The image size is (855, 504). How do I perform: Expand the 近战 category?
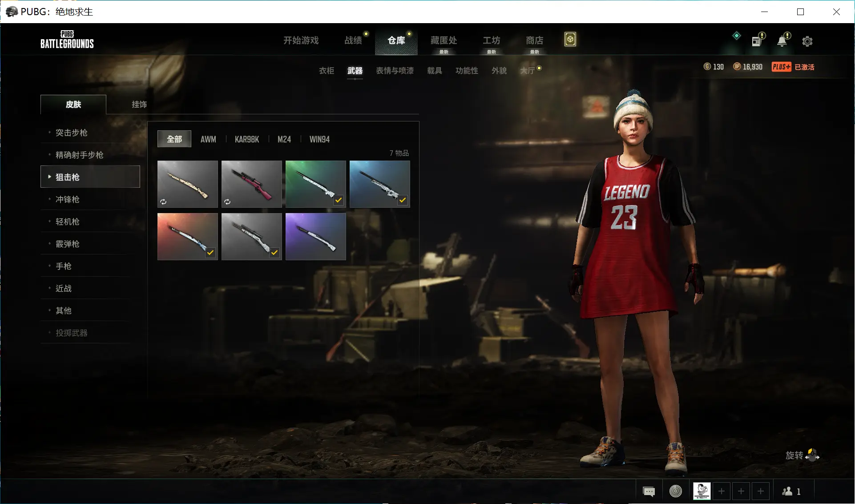tap(90, 288)
